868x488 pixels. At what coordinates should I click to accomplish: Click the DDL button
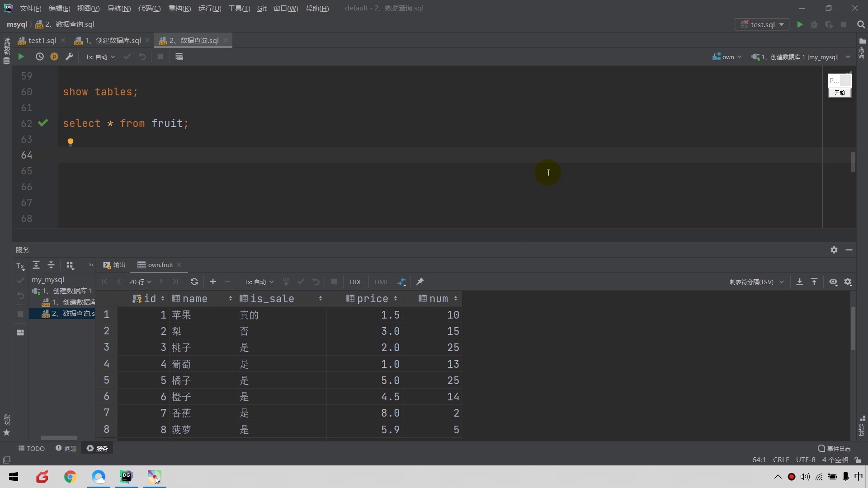[356, 282]
